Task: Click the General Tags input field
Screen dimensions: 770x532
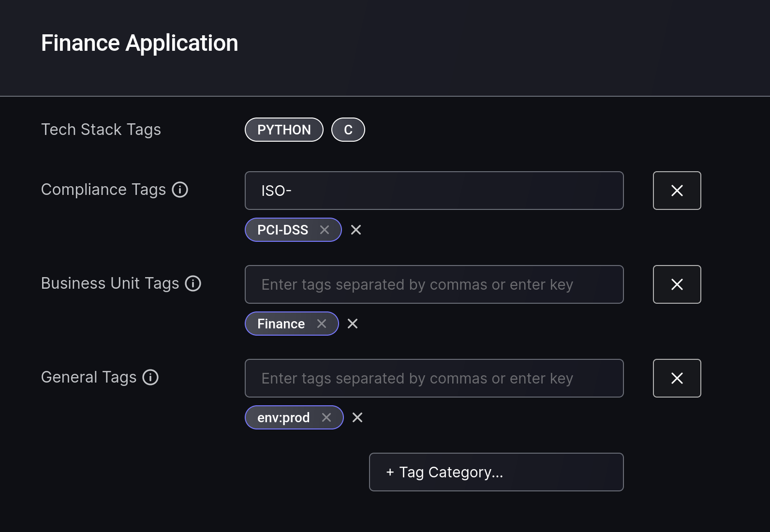Action: [434, 378]
